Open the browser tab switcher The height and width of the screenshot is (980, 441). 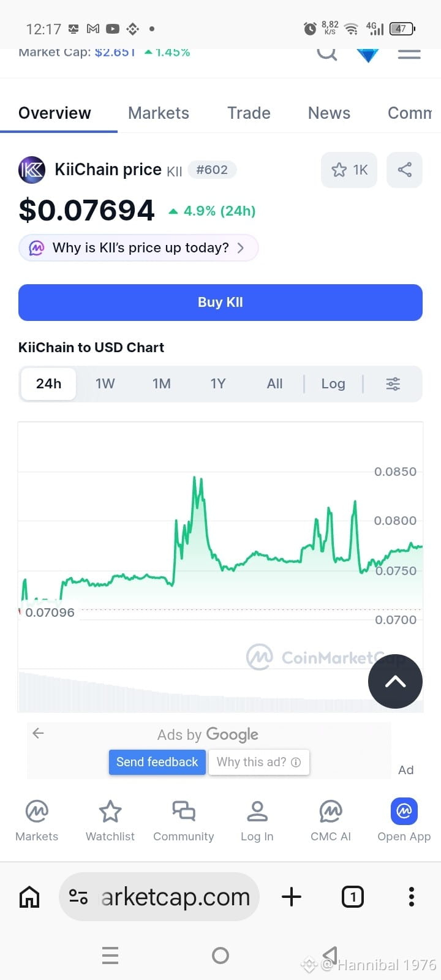coord(353,897)
